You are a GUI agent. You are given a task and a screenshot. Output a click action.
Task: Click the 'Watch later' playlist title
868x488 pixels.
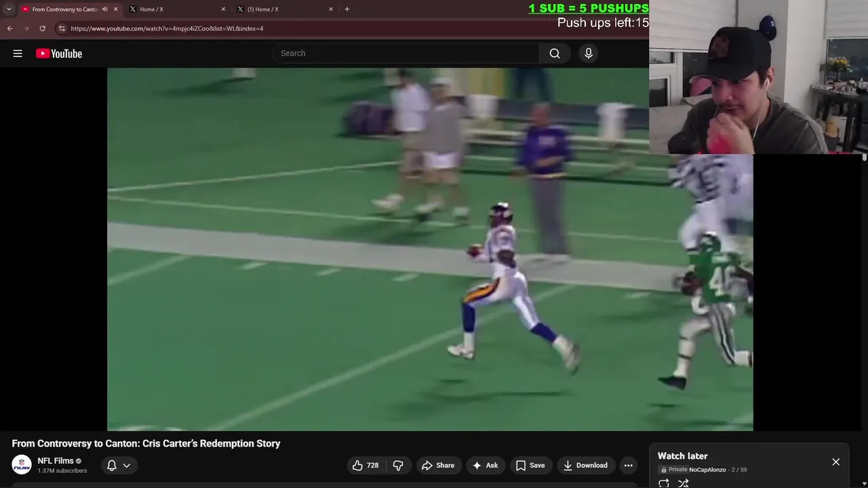[x=682, y=456]
